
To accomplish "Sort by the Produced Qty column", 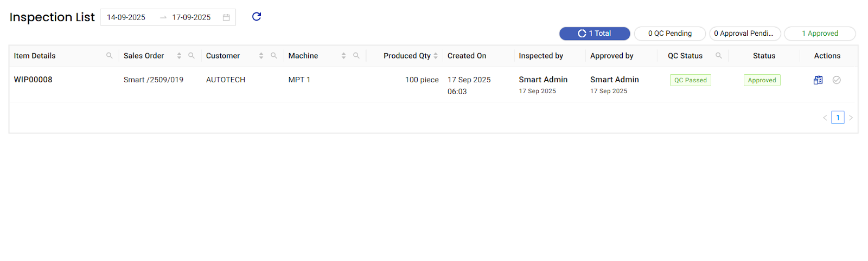I will pyautogui.click(x=436, y=56).
